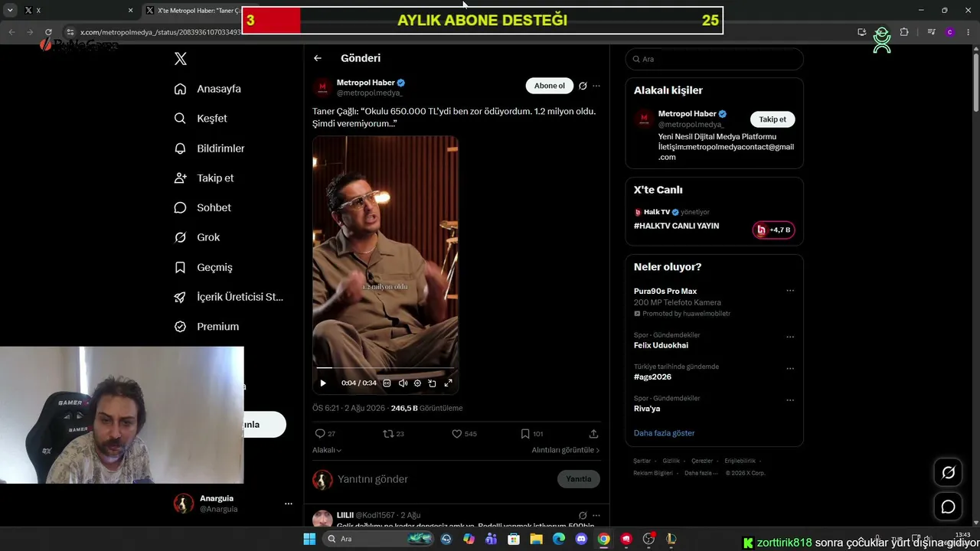Open the X logo home link
Screen dimensions: 980x551
(x=181, y=59)
